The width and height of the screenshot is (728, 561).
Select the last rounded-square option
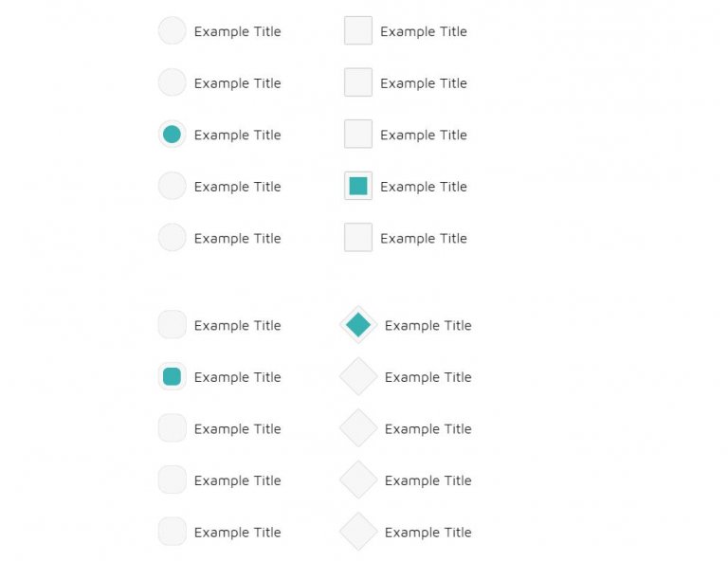click(173, 532)
